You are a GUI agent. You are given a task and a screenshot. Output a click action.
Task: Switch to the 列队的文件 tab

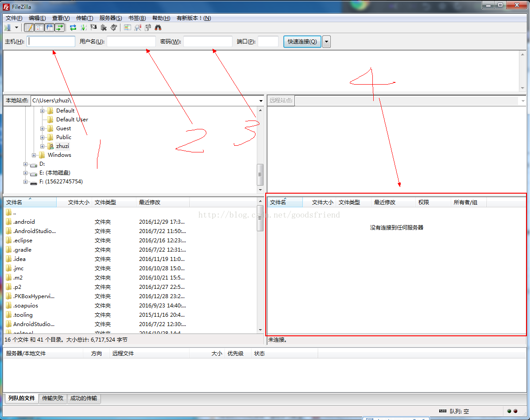[x=22, y=398]
